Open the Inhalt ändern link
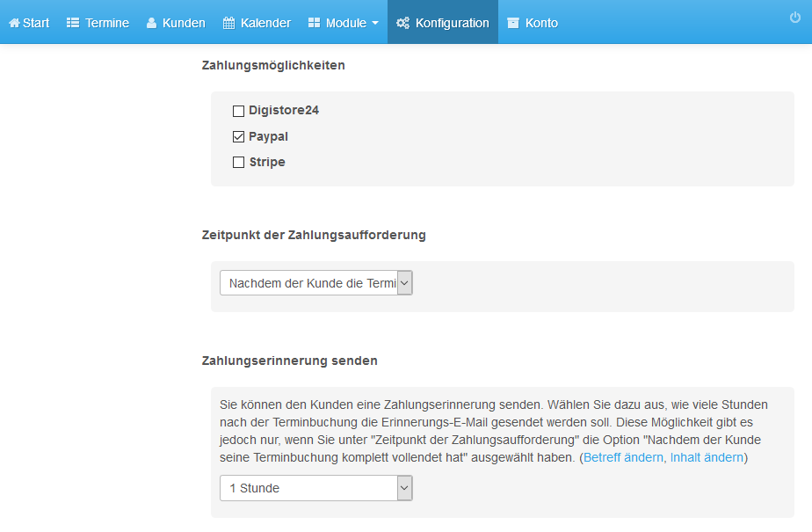812x532 pixels. click(707, 457)
